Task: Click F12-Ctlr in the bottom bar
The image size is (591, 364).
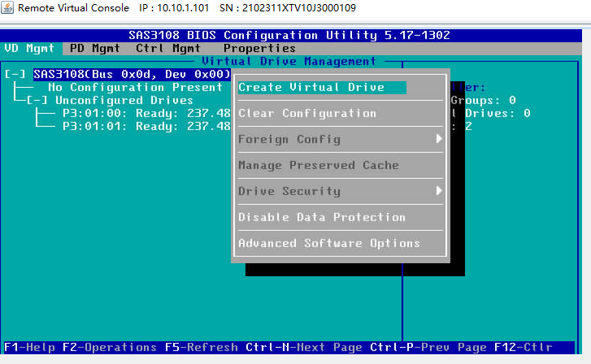Action: tap(524, 347)
